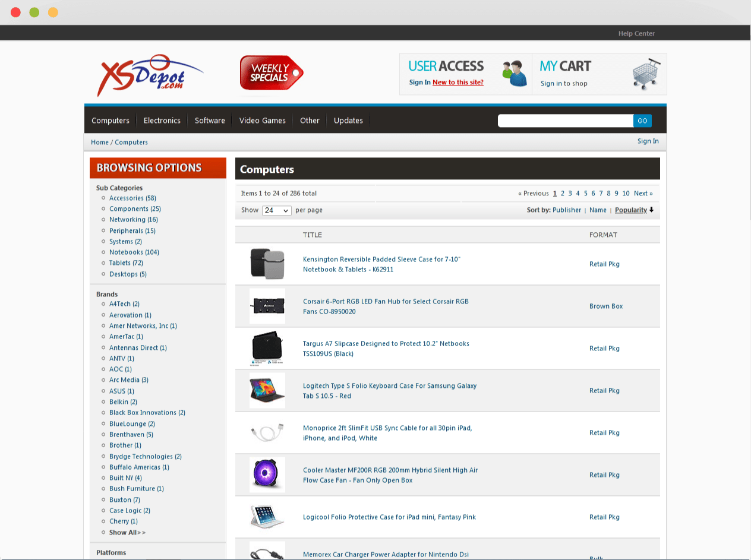751x560 pixels.
Task: Click the Sign In link in breadcrumb bar
Action: (x=648, y=141)
